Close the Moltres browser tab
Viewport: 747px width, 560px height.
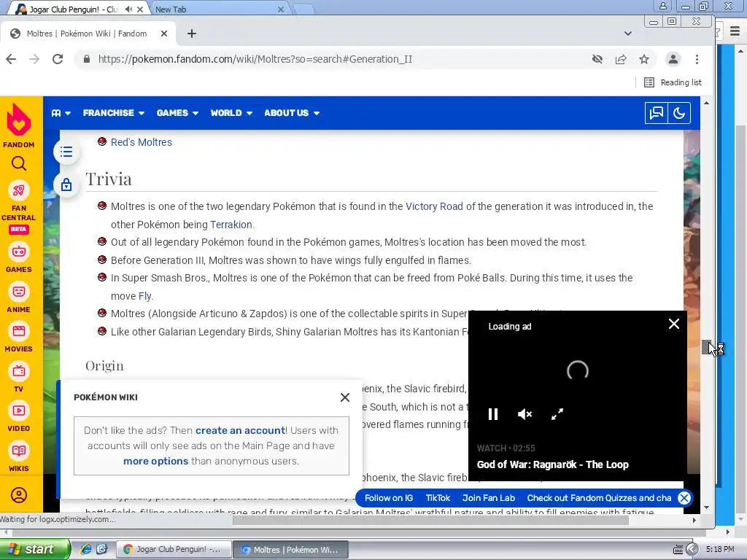click(x=164, y=34)
